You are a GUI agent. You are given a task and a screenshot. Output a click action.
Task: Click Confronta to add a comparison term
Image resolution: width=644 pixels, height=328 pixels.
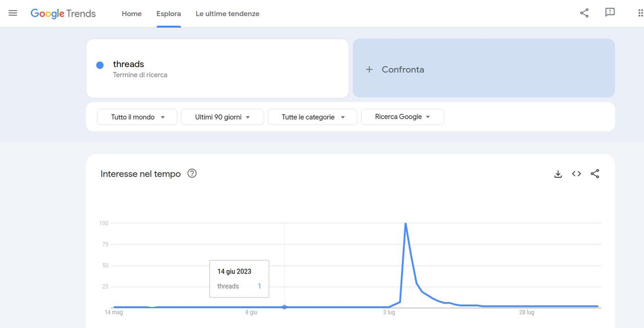(484, 68)
